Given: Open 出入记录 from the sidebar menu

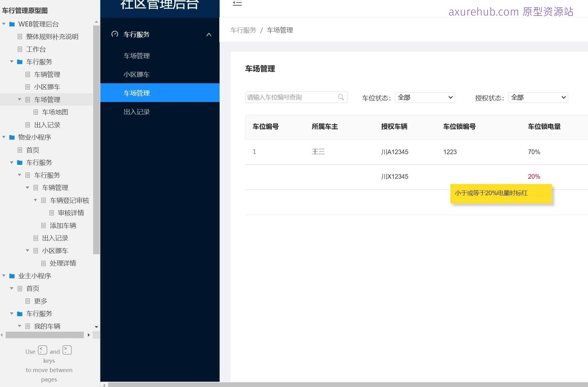Looking at the screenshot, I should pyautogui.click(x=137, y=112).
